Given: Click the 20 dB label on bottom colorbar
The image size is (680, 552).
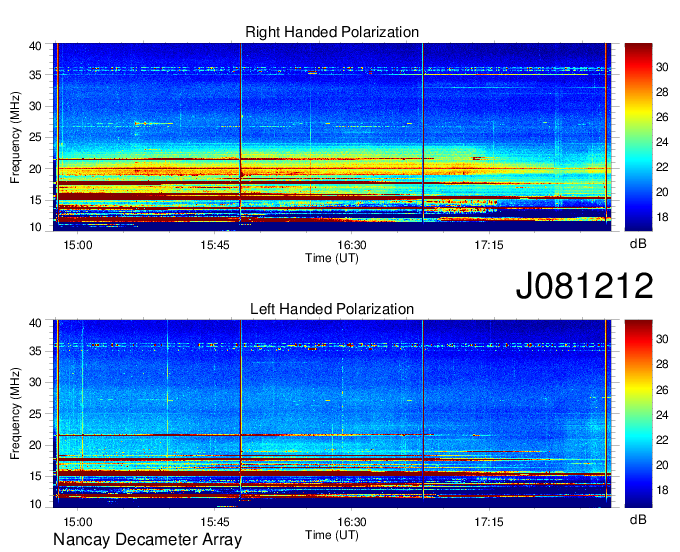Looking at the screenshot, I should pos(662,465).
